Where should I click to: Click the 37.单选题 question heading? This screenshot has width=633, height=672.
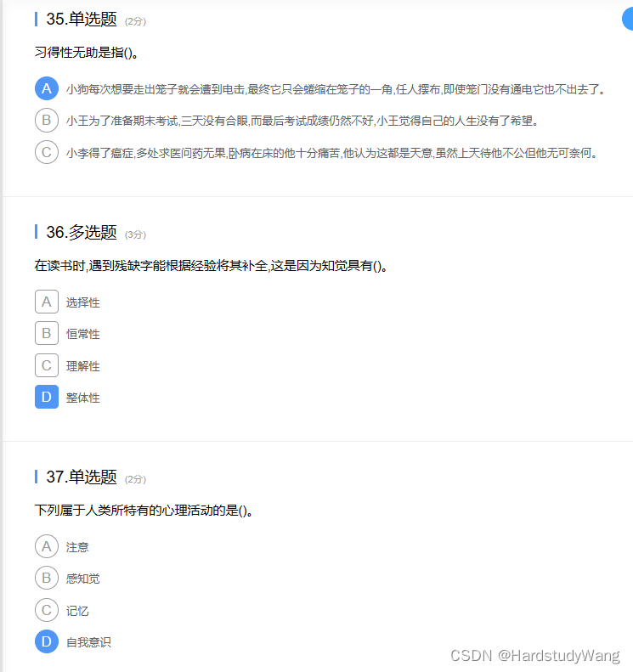pyautogui.click(x=82, y=477)
